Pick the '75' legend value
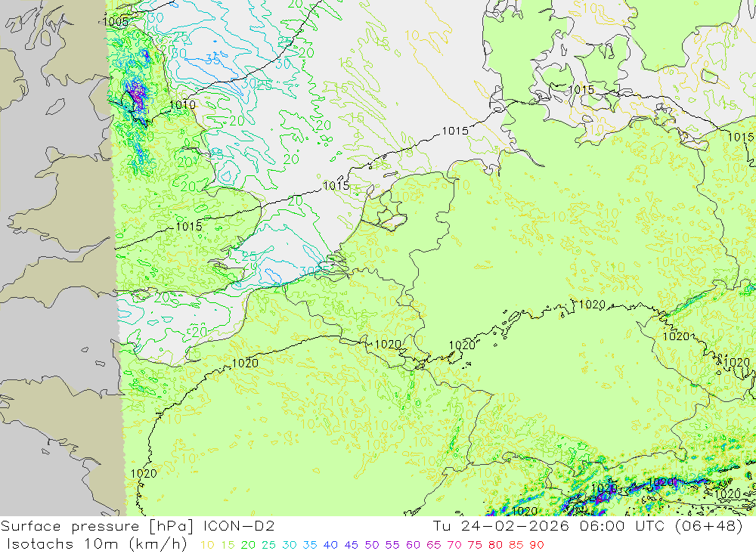 475,545
